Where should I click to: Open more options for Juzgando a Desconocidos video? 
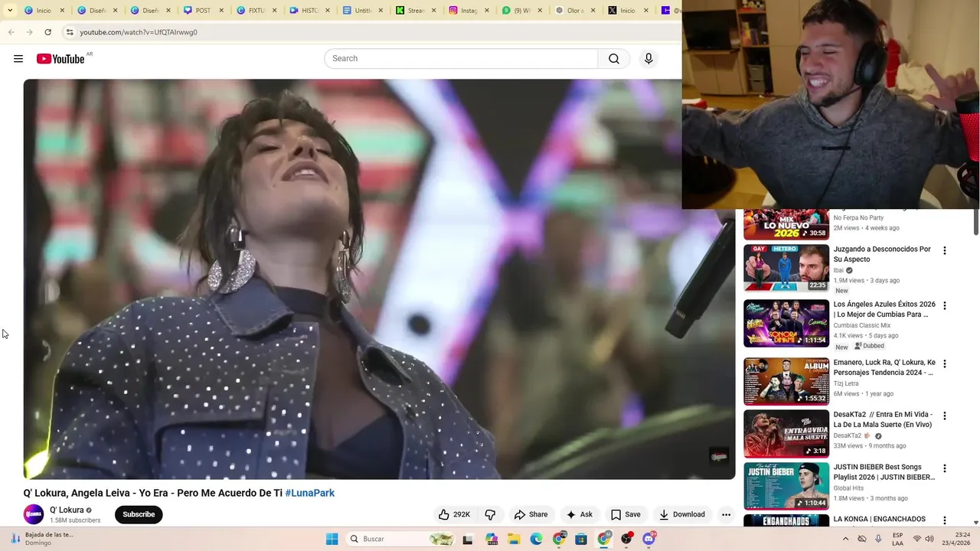tap(945, 250)
